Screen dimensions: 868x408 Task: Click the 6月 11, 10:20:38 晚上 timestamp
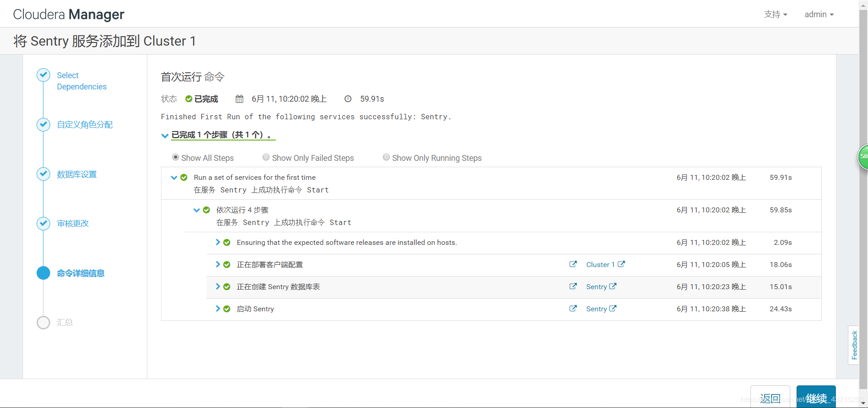point(711,309)
